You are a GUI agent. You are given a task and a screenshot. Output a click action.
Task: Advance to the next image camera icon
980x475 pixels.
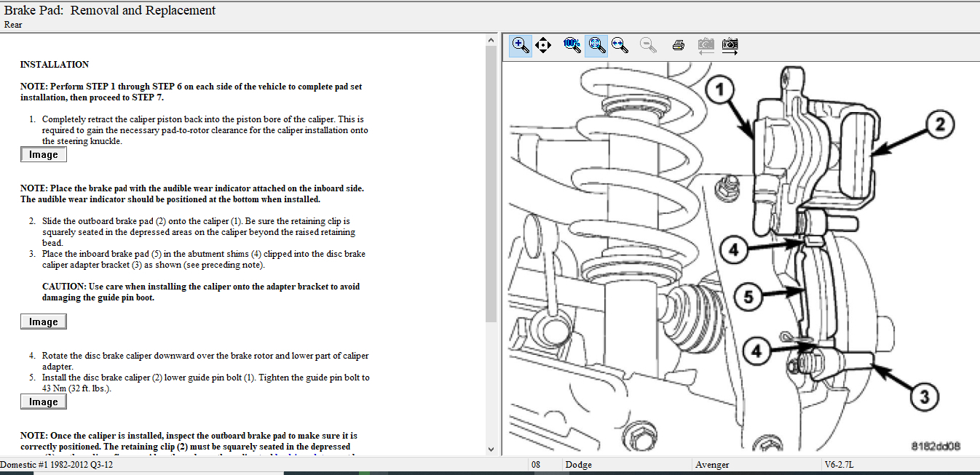tap(730, 45)
